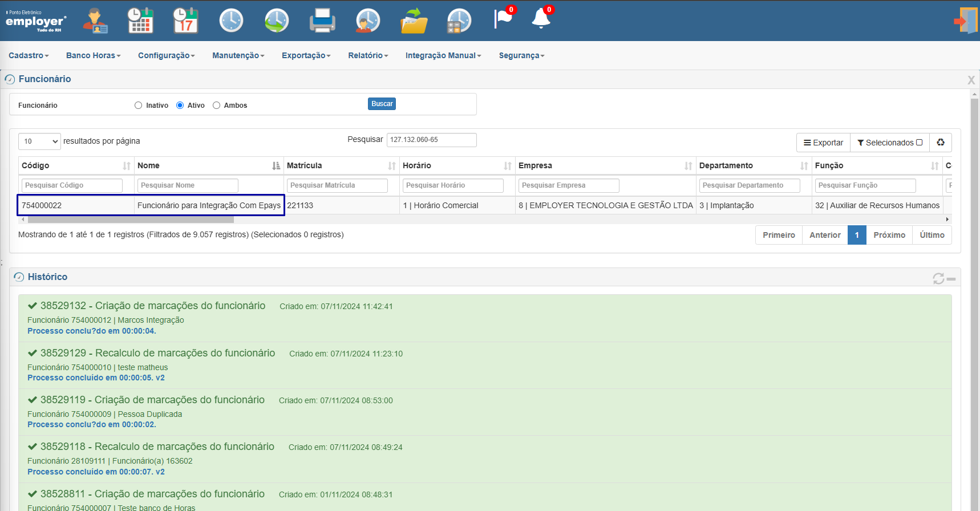Click the Buscar button
The width and height of the screenshot is (980, 511).
[382, 104]
